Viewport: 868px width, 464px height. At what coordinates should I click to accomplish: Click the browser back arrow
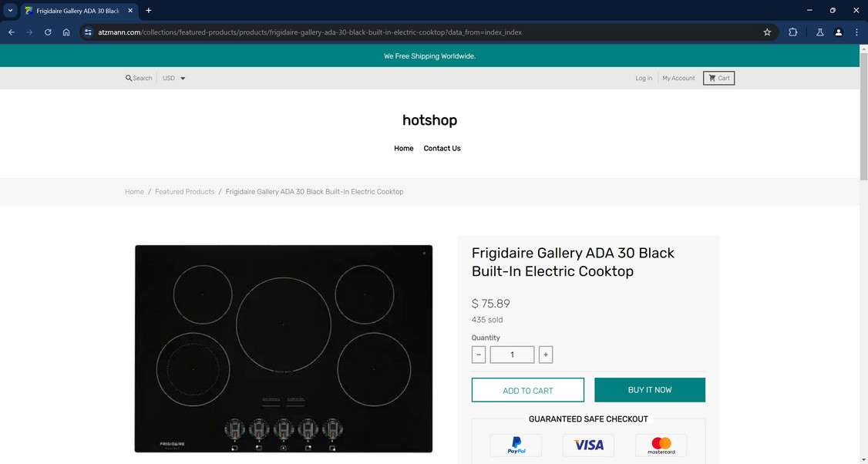pos(11,32)
